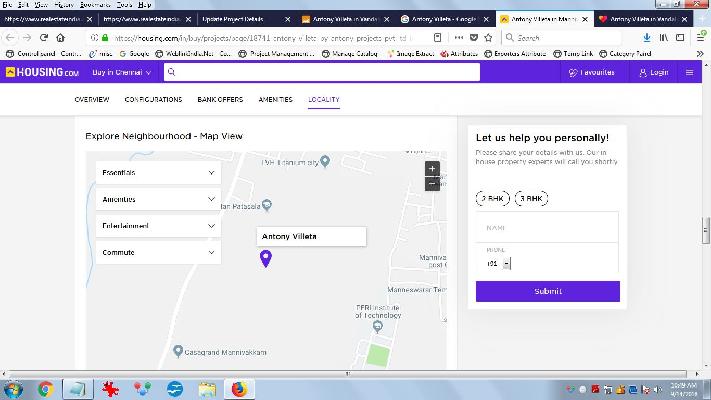This screenshot has height=400, width=711.
Task: Open the Firefox library icon
Action: pyautogui.click(x=664, y=38)
